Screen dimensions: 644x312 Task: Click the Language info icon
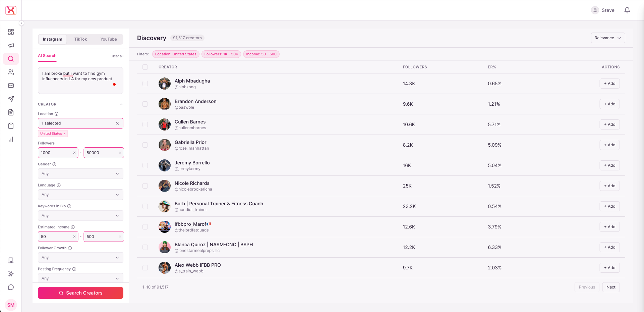coord(59,185)
